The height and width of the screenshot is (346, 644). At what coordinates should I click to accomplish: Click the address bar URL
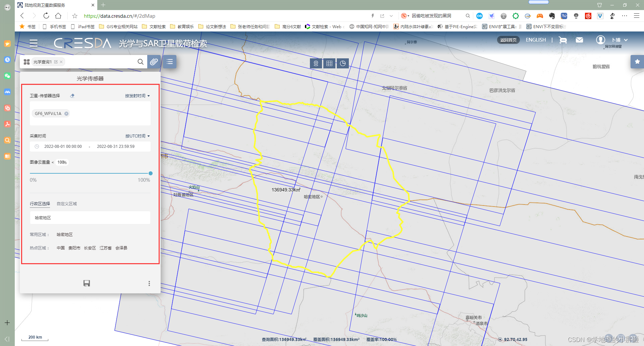(119, 16)
